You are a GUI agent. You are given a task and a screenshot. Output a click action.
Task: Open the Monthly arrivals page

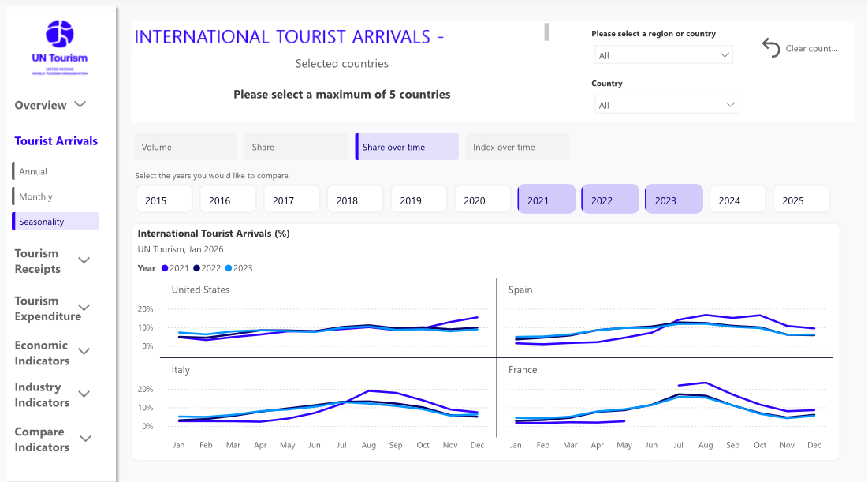[x=36, y=196]
